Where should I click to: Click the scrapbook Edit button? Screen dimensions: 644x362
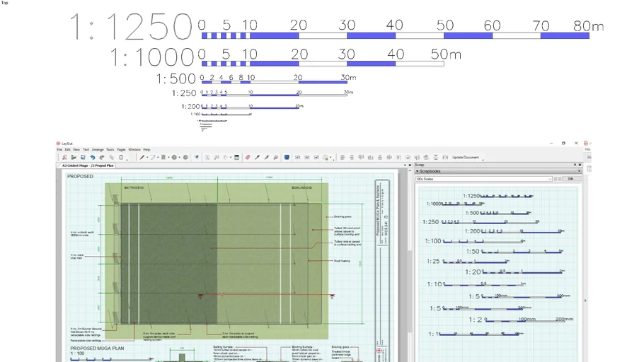570,179
